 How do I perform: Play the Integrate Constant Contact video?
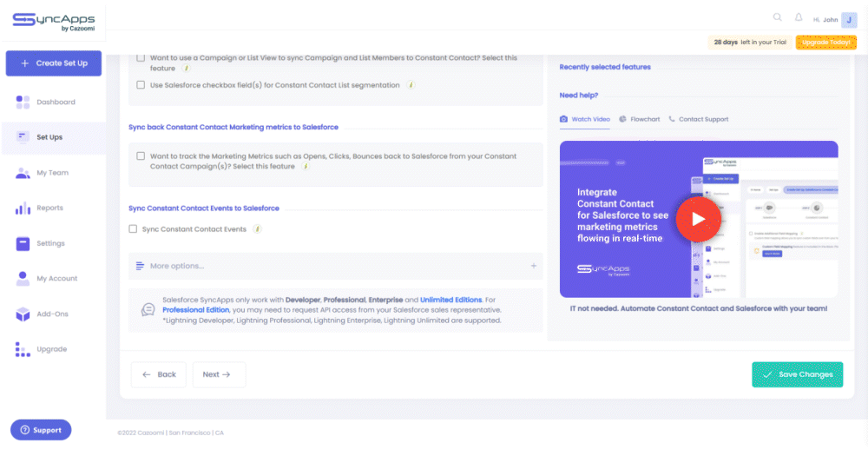click(698, 220)
